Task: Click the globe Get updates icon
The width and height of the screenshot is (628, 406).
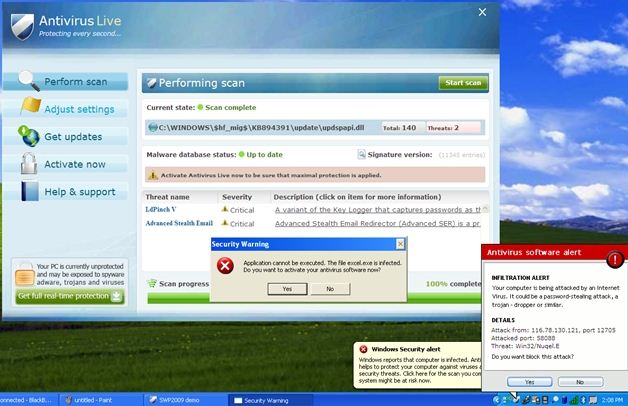Action: [28, 136]
